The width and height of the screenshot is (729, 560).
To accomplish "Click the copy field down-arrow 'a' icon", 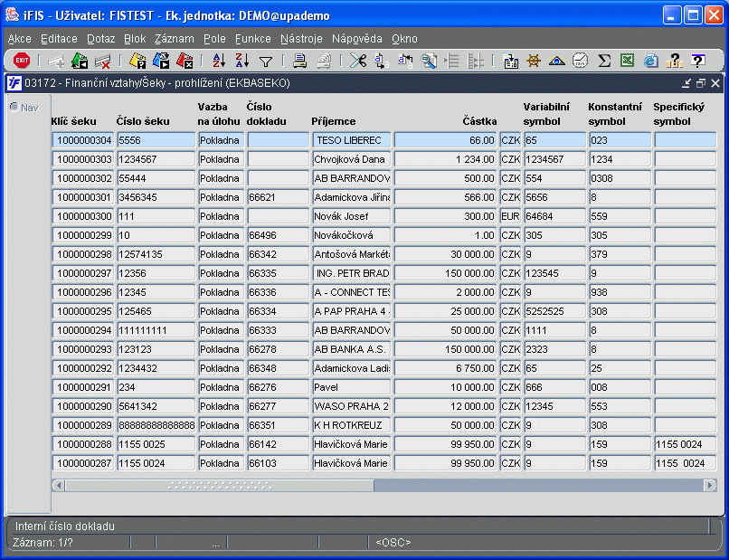I will (382, 61).
